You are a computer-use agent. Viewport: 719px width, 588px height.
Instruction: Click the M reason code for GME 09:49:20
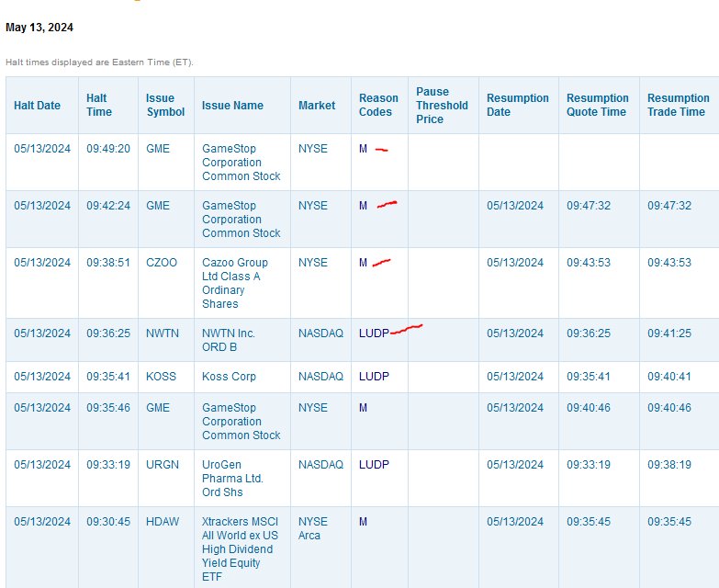363,149
